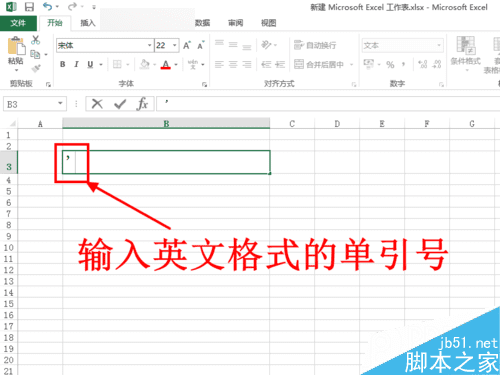This screenshot has width=500, height=375.
Task: Switch to the Insert (插入) tab
Action: 88,23
